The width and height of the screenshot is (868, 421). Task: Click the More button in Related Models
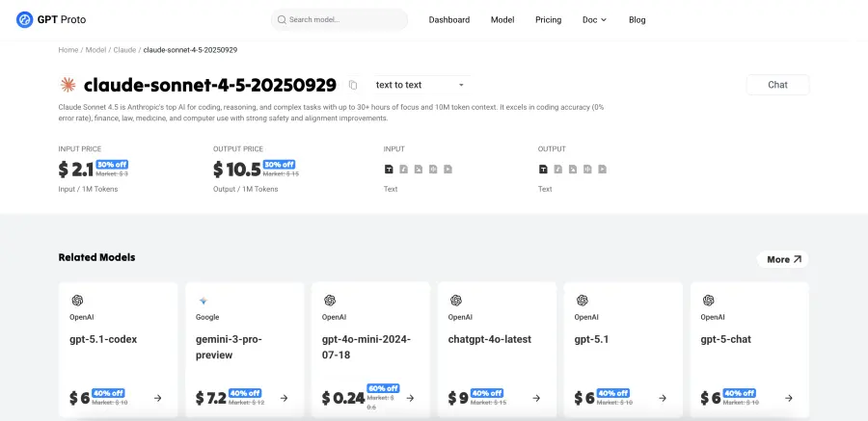pos(783,259)
